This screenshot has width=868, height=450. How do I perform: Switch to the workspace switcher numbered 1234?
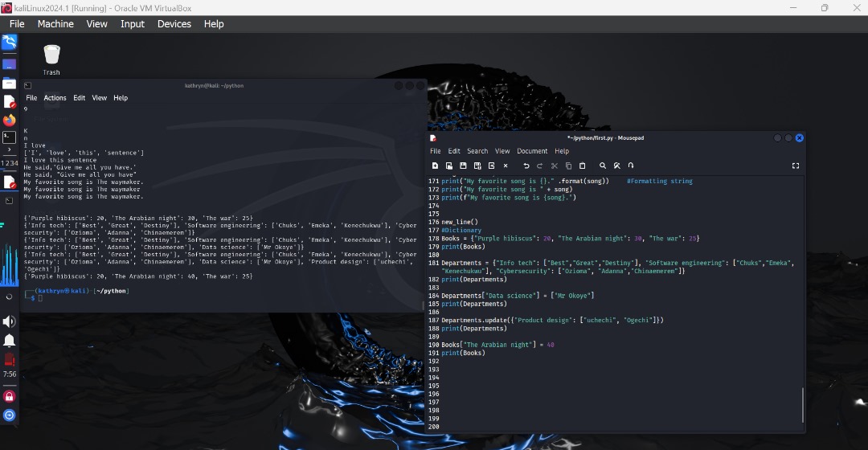[10, 163]
